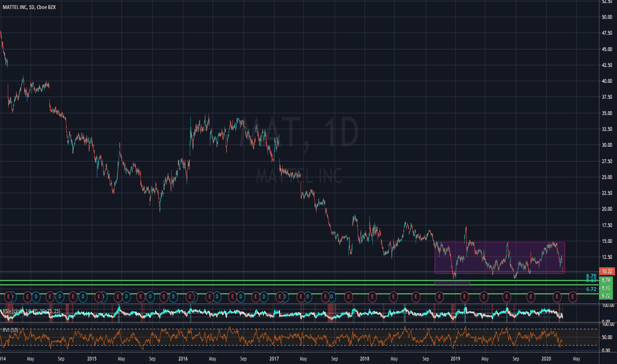The height and width of the screenshot is (364, 617).
Task: Click the 2016 label on time axis
Action: click(x=183, y=359)
